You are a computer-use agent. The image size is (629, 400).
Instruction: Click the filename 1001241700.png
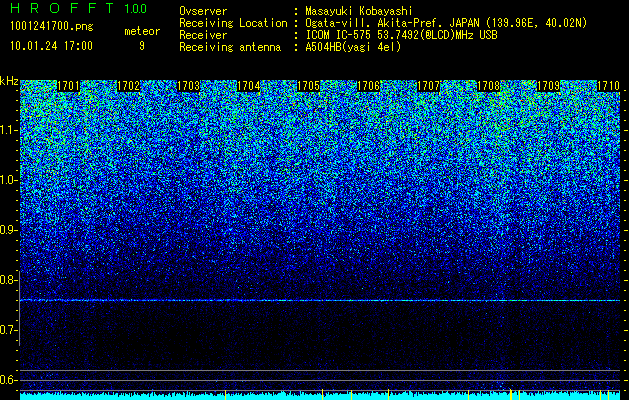[52, 27]
